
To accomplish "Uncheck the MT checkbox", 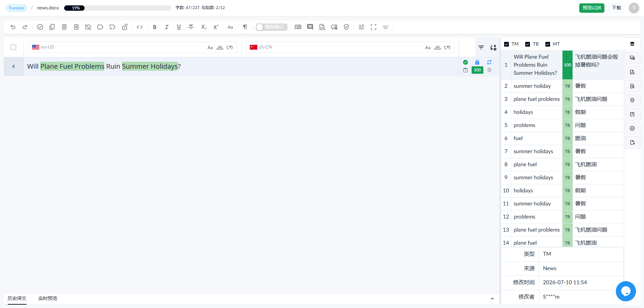I will pos(548,44).
